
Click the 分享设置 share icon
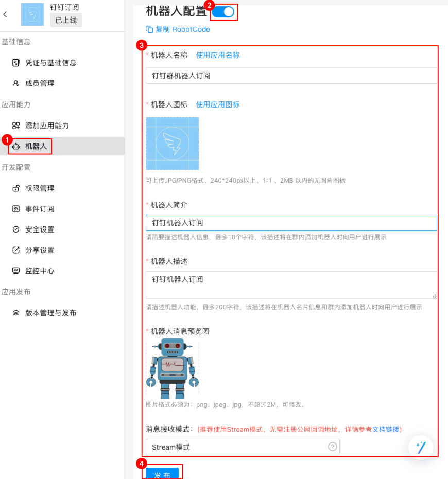[x=16, y=250]
